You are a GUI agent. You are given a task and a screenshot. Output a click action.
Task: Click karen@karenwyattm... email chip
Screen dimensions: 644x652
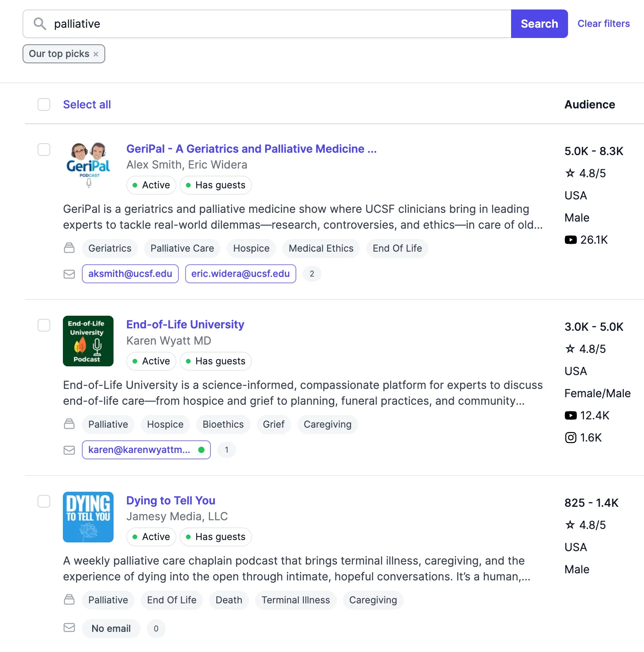[x=146, y=450]
